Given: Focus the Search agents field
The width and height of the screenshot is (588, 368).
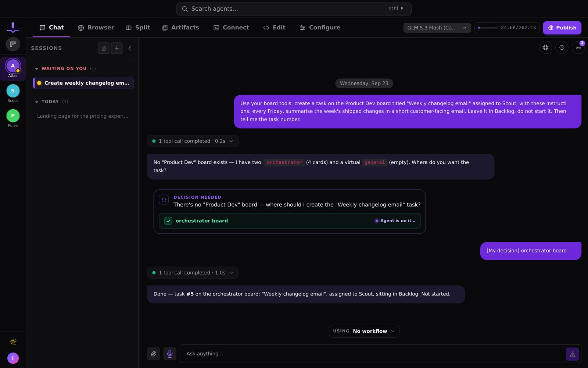Looking at the screenshot, I should click(x=294, y=9).
